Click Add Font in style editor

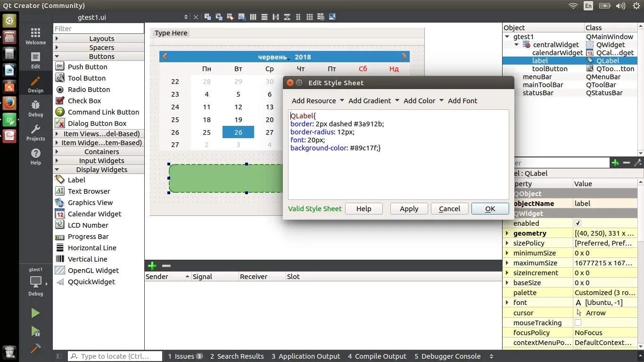tap(462, 101)
